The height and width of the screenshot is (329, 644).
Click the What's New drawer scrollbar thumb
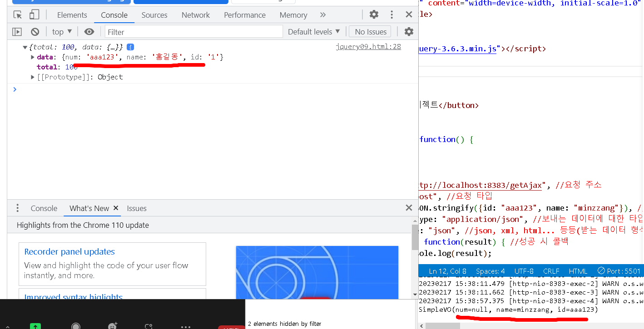point(415,237)
